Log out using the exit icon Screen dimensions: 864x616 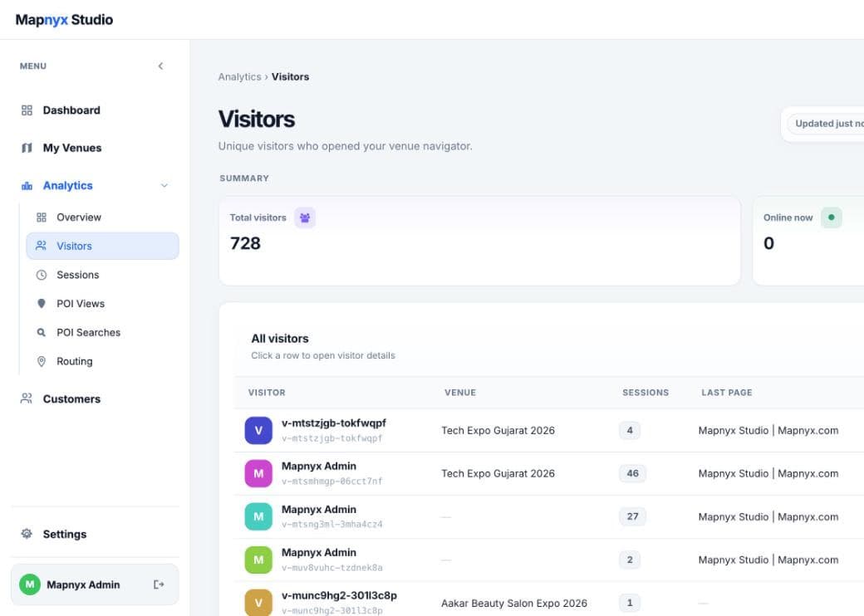pos(159,584)
